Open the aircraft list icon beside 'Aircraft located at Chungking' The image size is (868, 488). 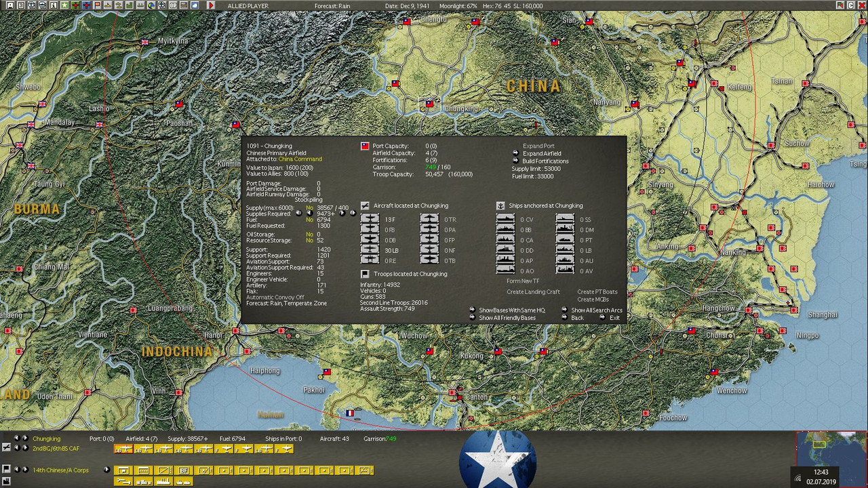(x=365, y=205)
